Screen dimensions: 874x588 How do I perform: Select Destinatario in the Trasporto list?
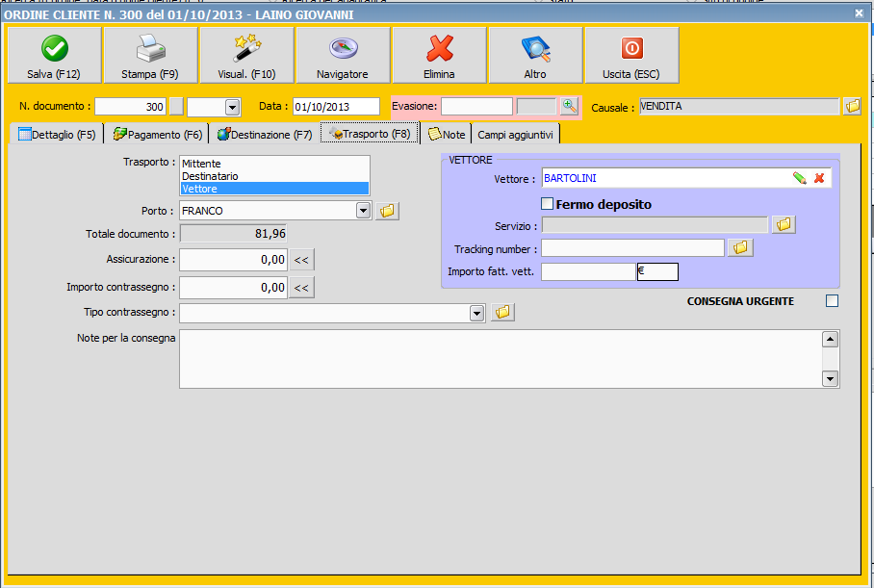(210, 176)
